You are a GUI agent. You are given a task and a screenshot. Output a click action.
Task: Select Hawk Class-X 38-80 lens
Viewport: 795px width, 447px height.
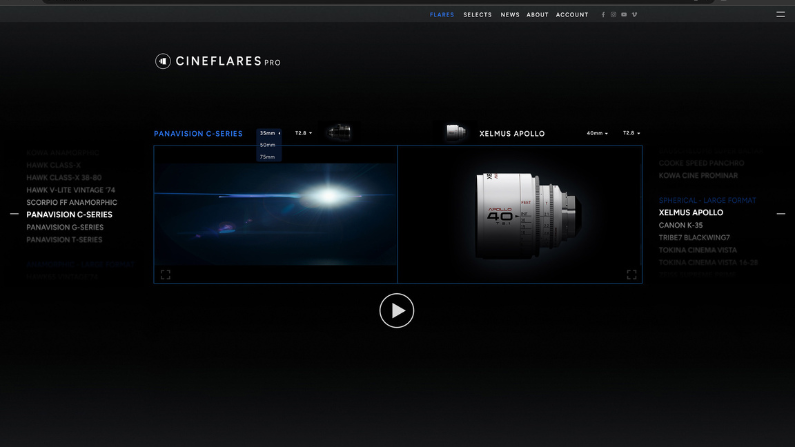tap(64, 177)
